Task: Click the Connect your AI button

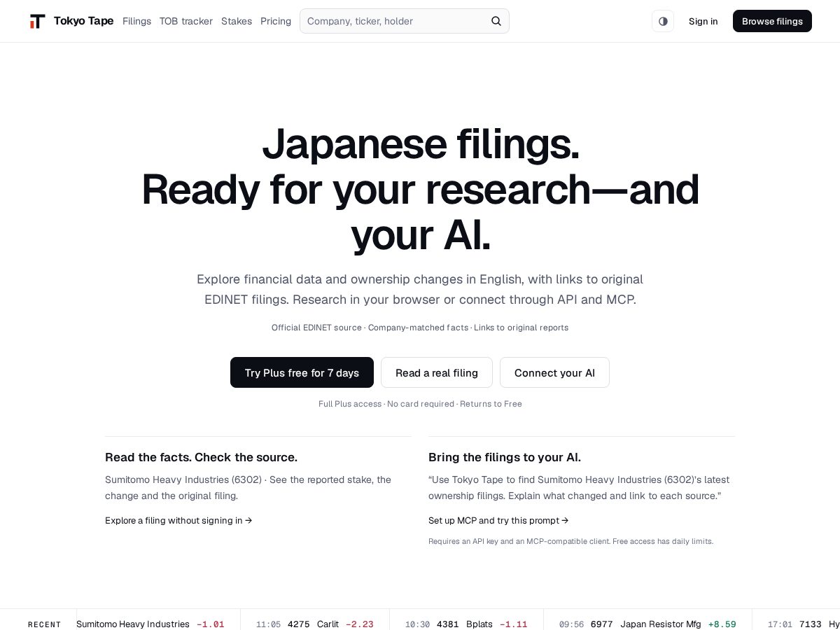Action: [554, 372]
